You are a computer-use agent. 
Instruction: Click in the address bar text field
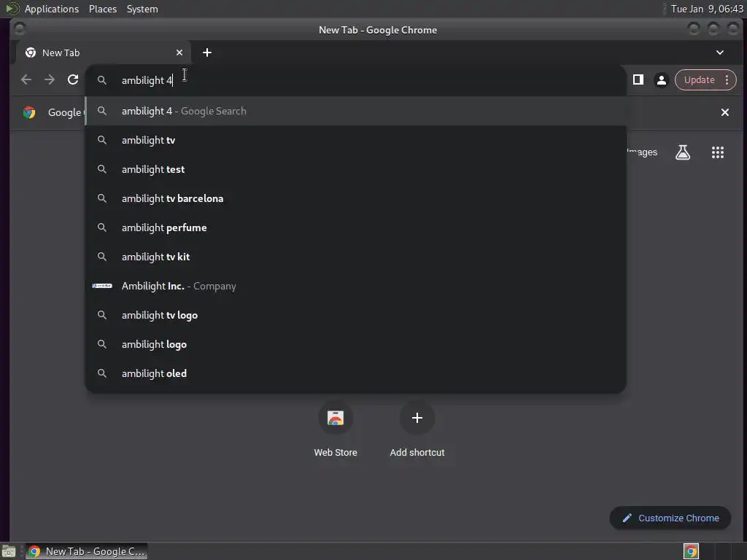(x=355, y=80)
